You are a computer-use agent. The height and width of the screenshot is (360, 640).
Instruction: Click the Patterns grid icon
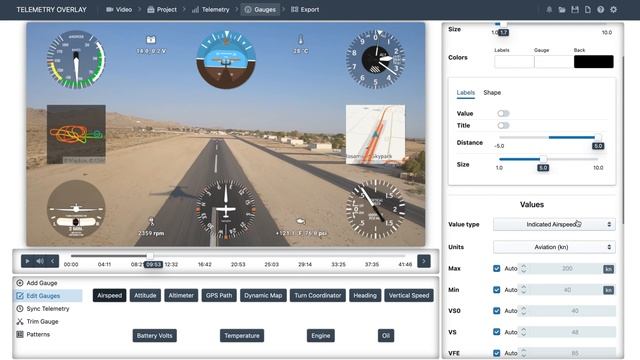tap(20, 334)
